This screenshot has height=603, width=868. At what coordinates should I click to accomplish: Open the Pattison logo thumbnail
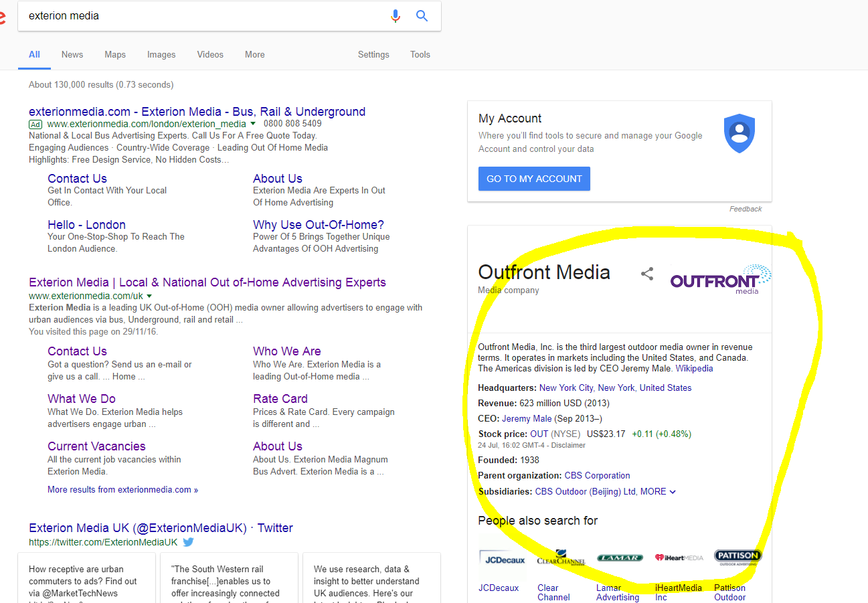tap(737, 557)
